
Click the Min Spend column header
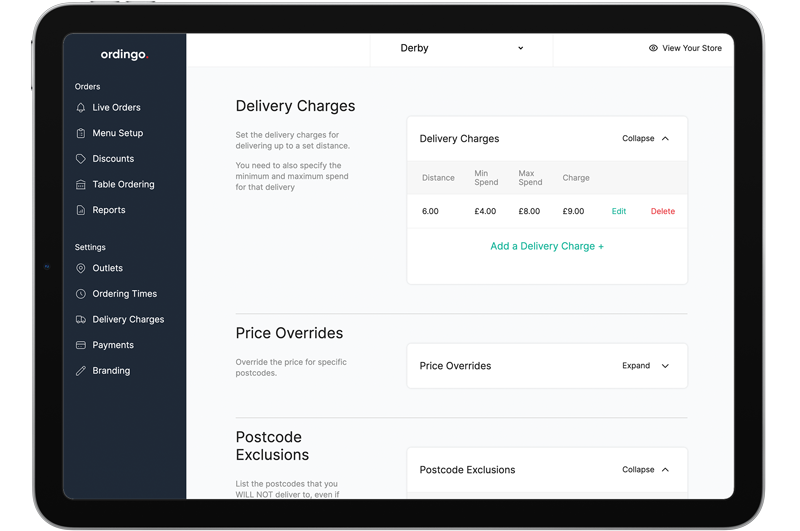click(x=486, y=178)
